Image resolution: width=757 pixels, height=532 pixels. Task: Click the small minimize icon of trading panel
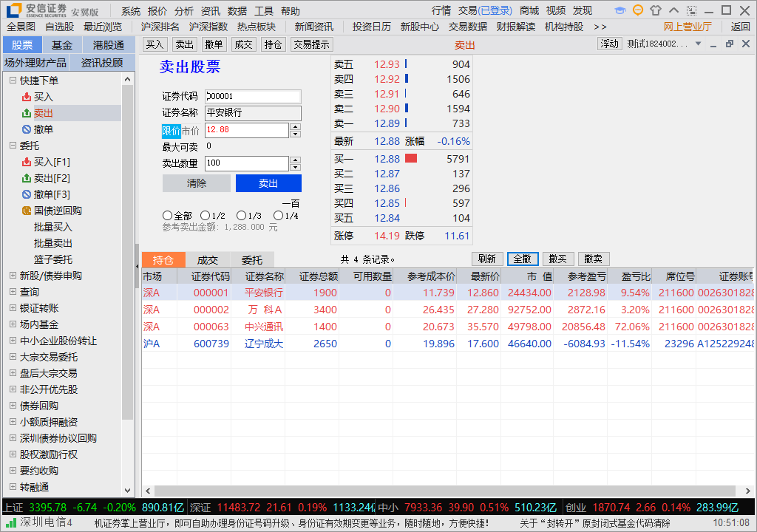point(713,45)
